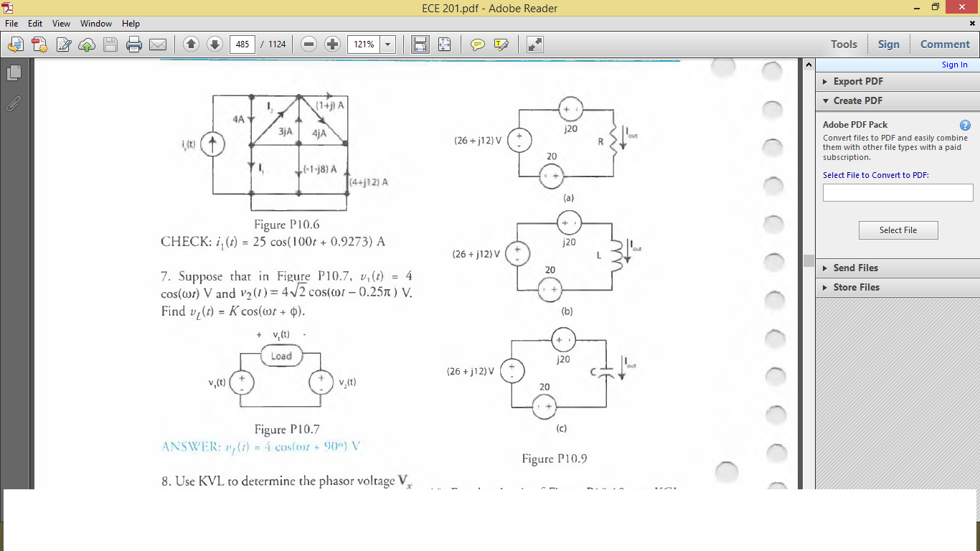Switch to the Comment tab

[x=944, y=44]
